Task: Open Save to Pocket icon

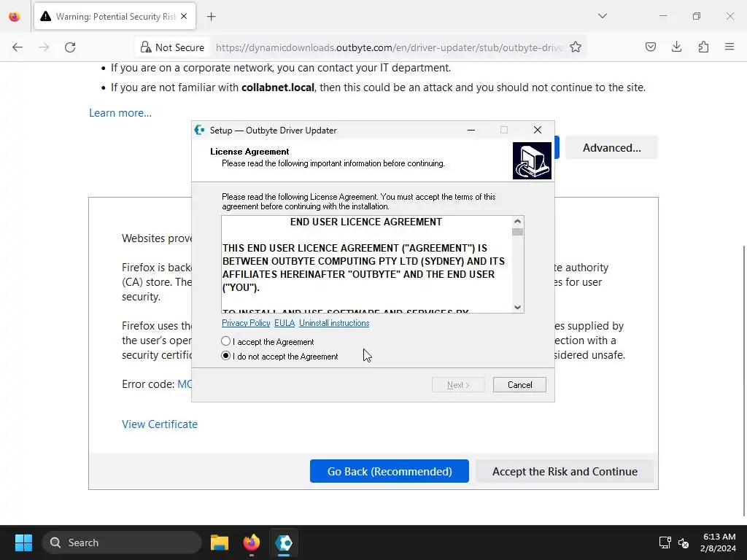Action: pos(650,47)
